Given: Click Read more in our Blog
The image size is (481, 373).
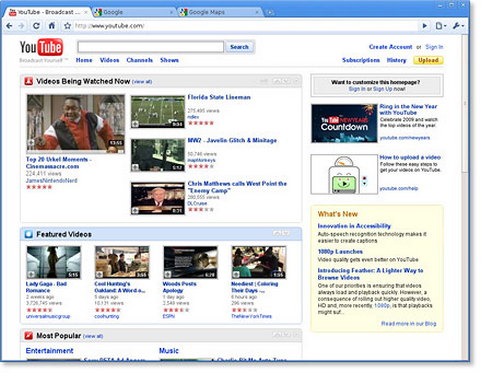Looking at the screenshot, I should pos(408,324).
